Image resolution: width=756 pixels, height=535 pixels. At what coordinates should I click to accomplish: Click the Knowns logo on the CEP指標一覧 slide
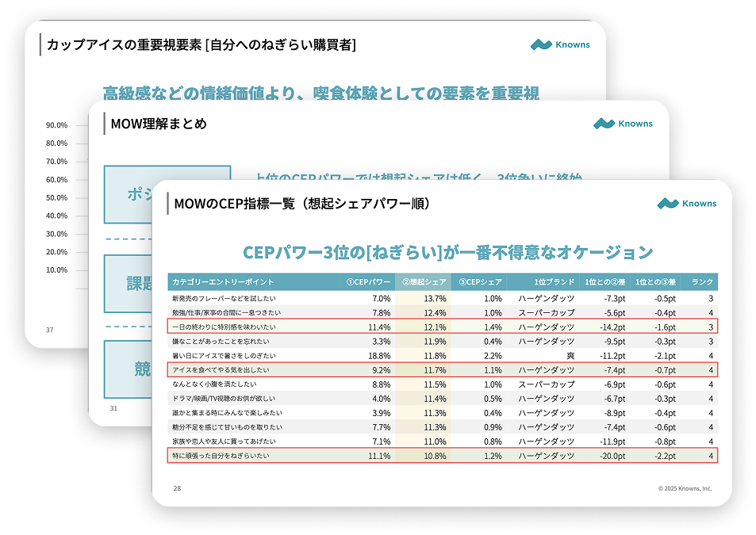pyautogui.click(x=686, y=204)
